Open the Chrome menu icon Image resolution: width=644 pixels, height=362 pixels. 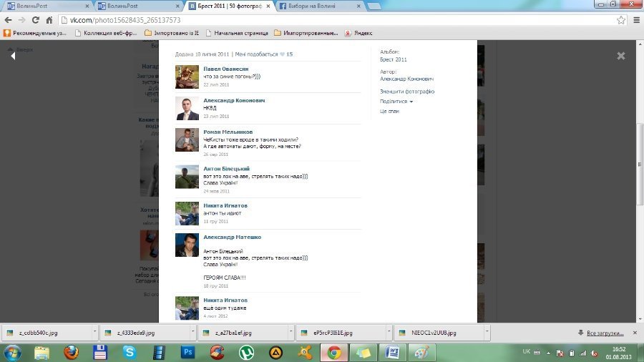[635, 20]
